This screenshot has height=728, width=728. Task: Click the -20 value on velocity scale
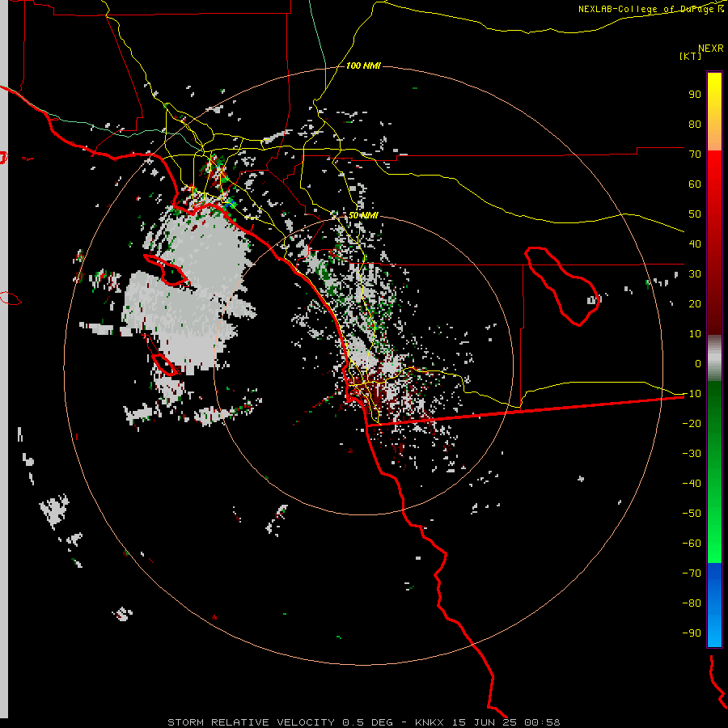click(692, 424)
